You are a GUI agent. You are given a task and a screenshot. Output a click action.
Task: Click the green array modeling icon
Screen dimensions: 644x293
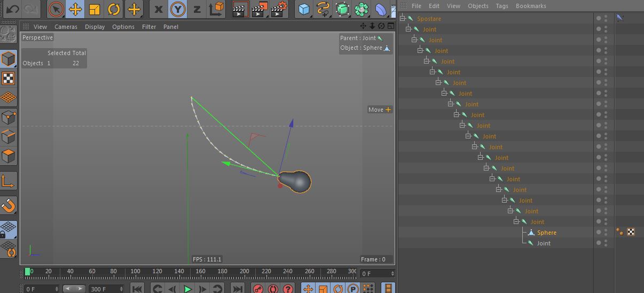point(362,9)
